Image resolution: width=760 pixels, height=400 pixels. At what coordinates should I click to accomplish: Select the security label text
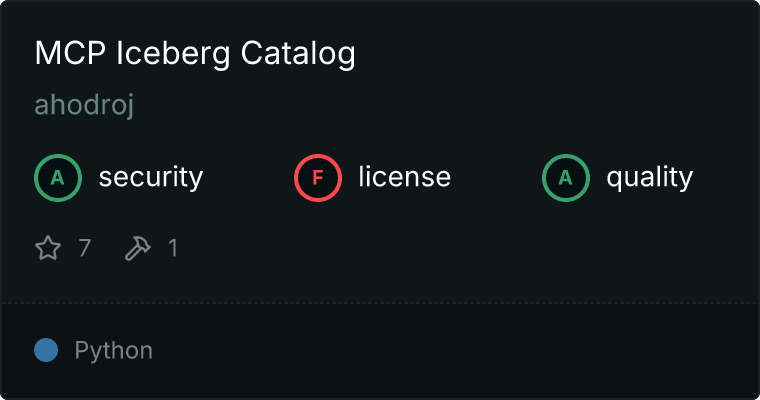coord(151,178)
